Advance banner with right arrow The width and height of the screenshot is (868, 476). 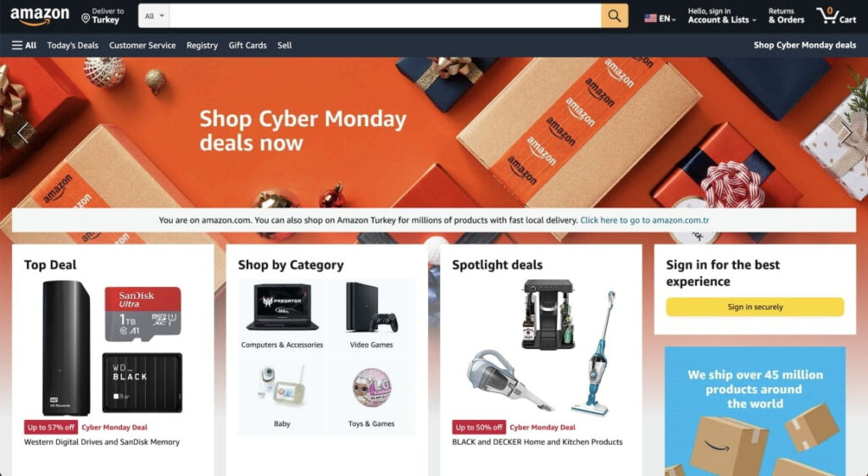(x=845, y=133)
